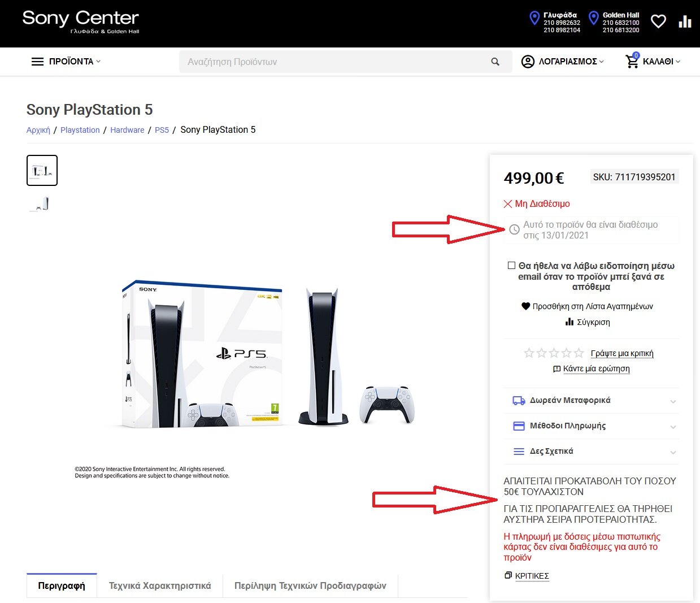The height and width of the screenshot is (603, 700).
Task: Click the five-star rating row
Action: coord(554,353)
